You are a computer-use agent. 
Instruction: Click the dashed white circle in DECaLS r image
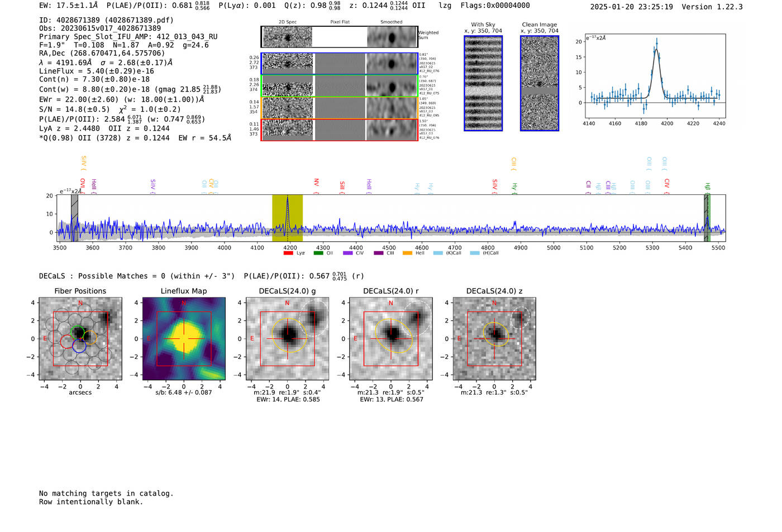[x=416, y=318]
